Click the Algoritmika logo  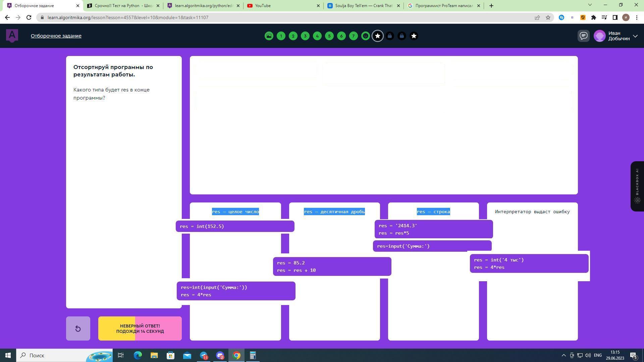[x=12, y=36]
